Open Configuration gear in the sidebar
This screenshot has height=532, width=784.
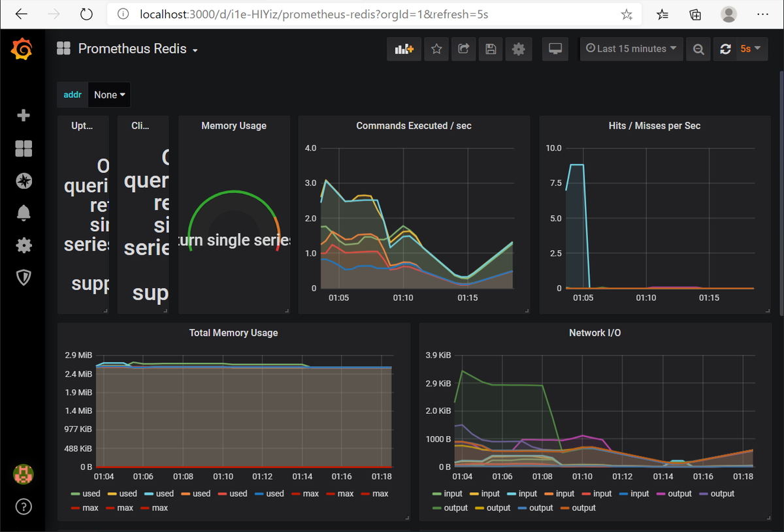(24, 245)
